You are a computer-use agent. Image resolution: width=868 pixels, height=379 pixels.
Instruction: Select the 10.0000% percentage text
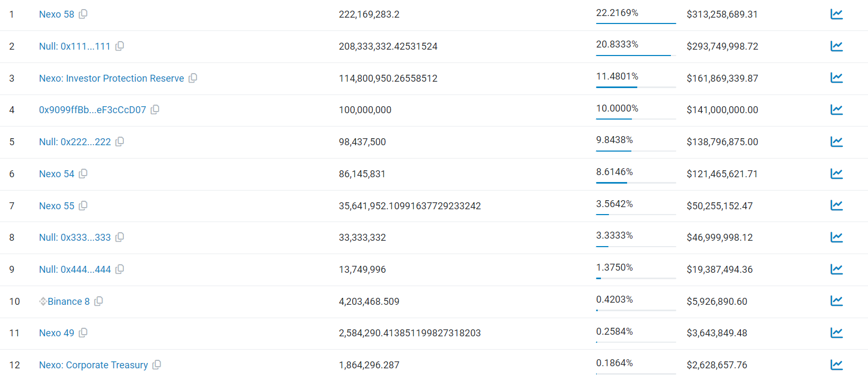click(x=617, y=108)
